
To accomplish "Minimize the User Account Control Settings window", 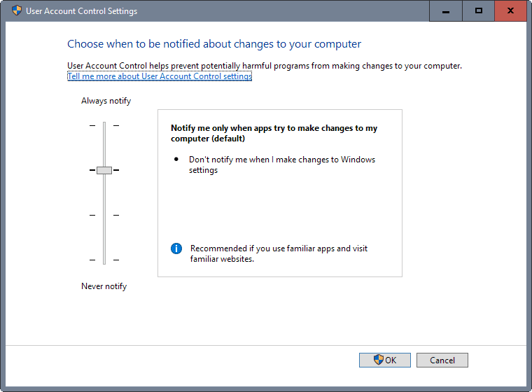I will point(446,11).
